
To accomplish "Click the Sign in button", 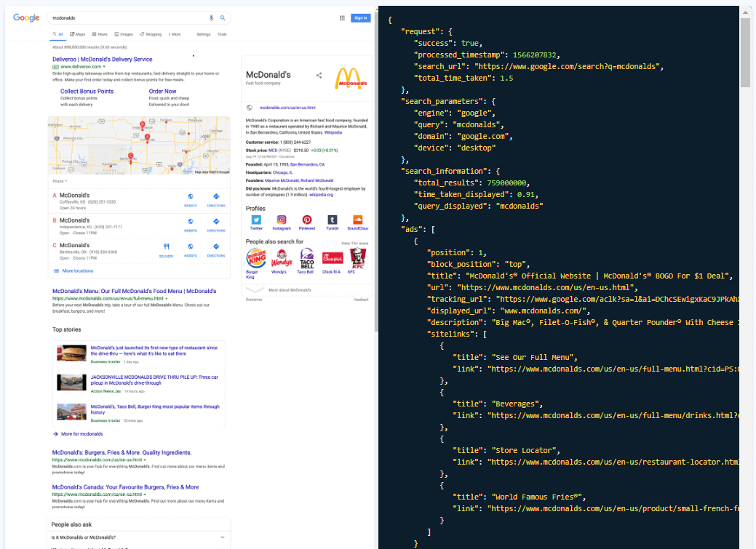I will (360, 17).
